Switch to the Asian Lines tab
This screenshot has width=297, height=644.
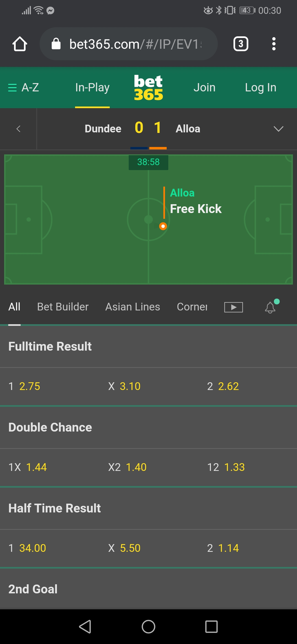pyautogui.click(x=133, y=307)
